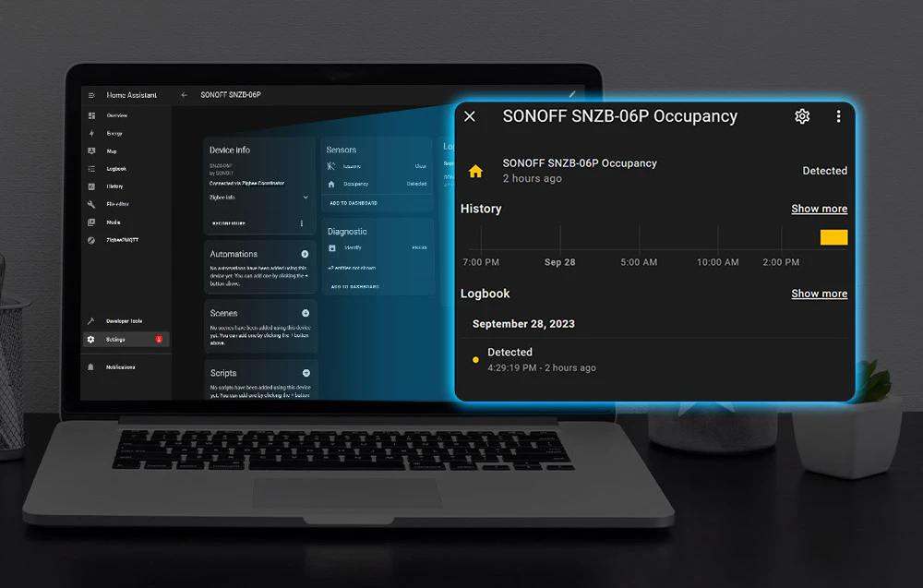Go back using the arrow beside SONOFF SNZB-06P

pos(185,95)
